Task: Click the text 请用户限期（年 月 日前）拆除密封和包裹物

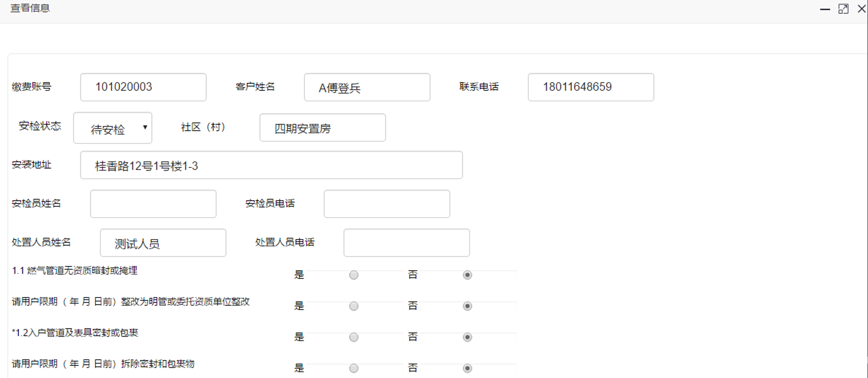Action: (x=103, y=364)
